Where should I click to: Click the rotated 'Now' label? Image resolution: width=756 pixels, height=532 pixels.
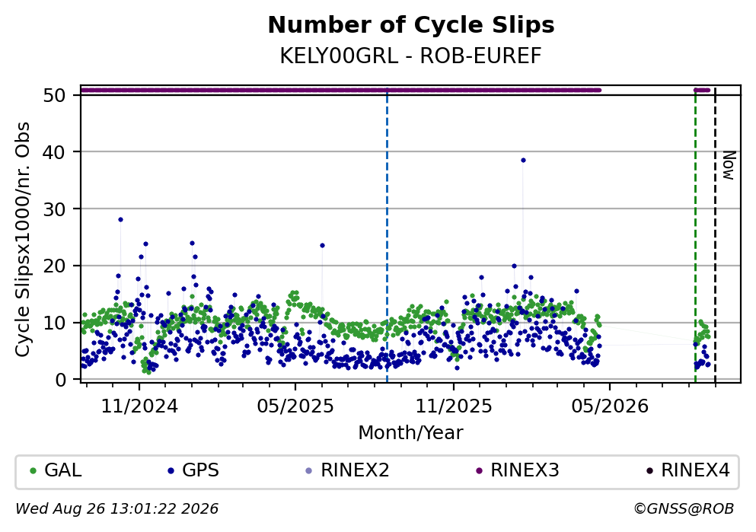pyautogui.click(x=729, y=166)
